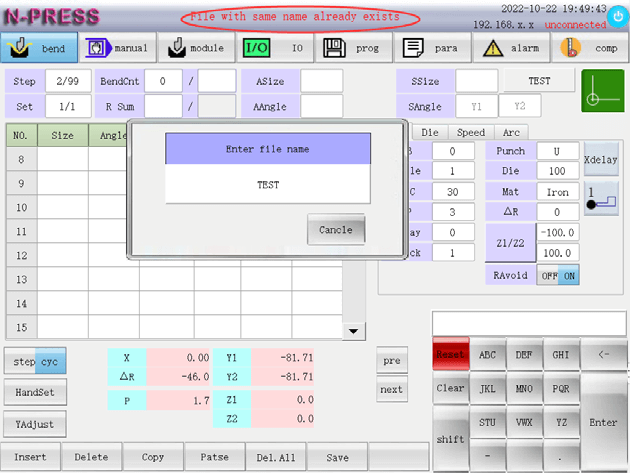This screenshot has width=630, height=473.
Task: Open the module page
Action: (x=195, y=48)
